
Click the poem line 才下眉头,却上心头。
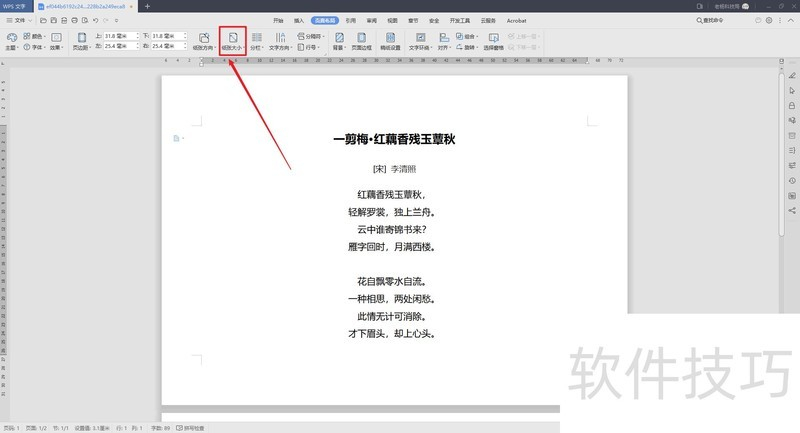[391, 334]
